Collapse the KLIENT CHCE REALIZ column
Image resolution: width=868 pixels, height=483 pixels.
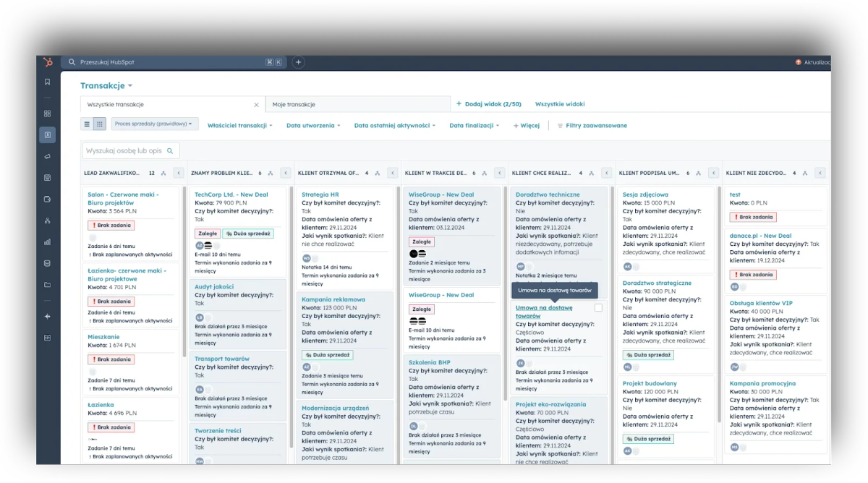click(x=606, y=173)
